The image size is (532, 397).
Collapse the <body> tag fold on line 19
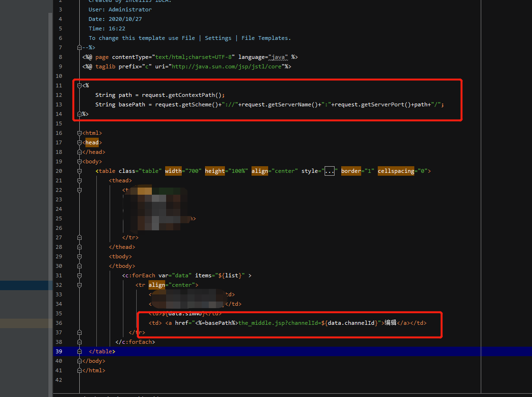[79, 161]
